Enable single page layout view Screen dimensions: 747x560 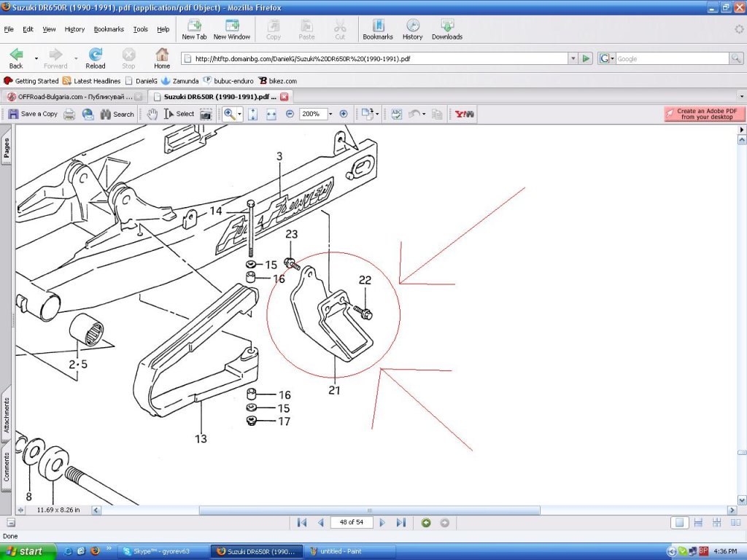[679, 523]
